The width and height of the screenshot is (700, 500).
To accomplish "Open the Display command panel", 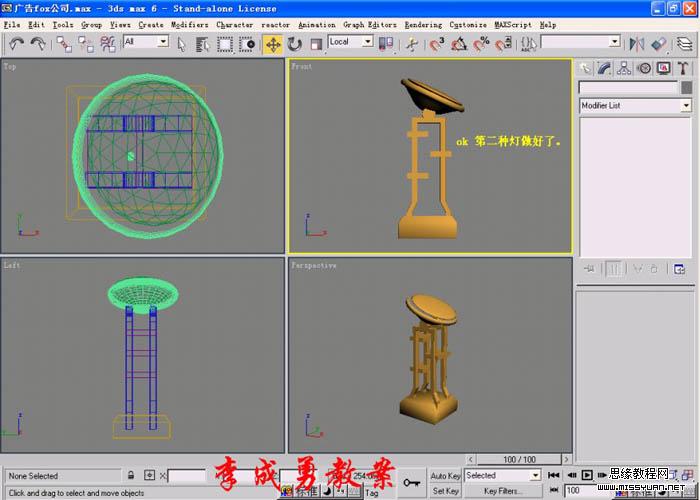I will tap(663, 68).
